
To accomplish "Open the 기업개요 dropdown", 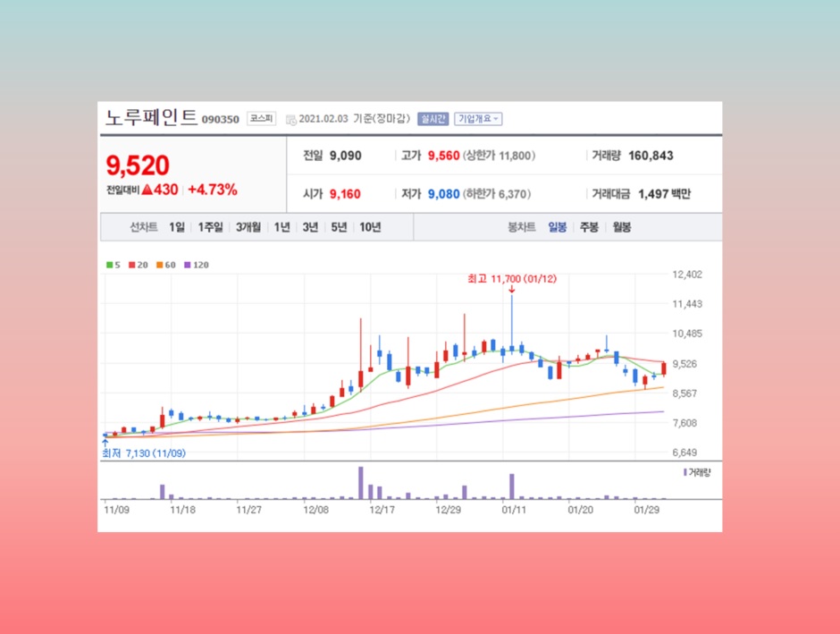I will coord(478,119).
